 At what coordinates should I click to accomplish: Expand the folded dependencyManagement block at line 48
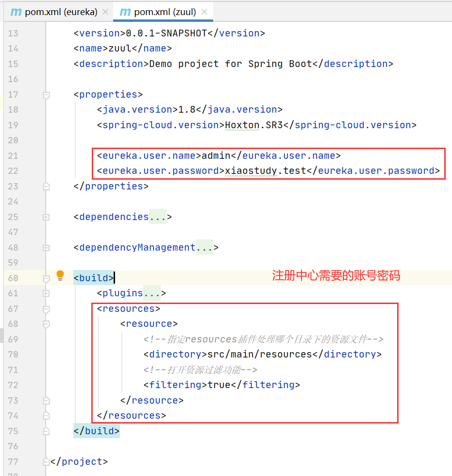(46, 248)
